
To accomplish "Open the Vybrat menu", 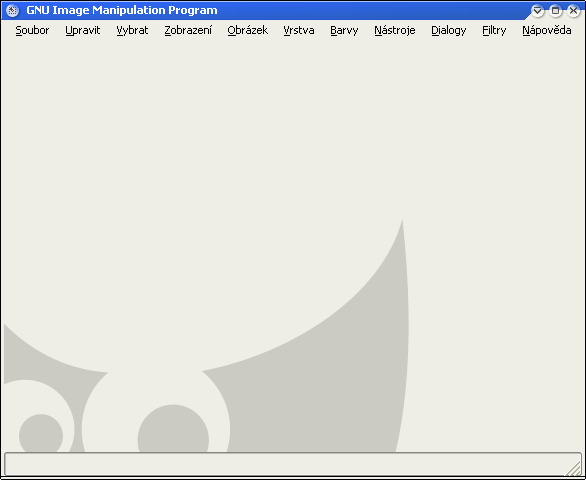I will point(132,30).
